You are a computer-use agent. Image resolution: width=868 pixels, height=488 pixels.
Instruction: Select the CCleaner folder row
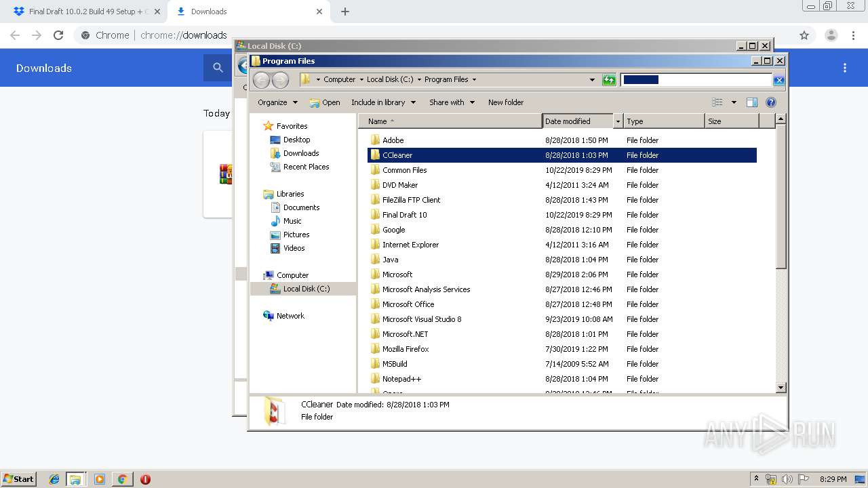coord(562,155)
